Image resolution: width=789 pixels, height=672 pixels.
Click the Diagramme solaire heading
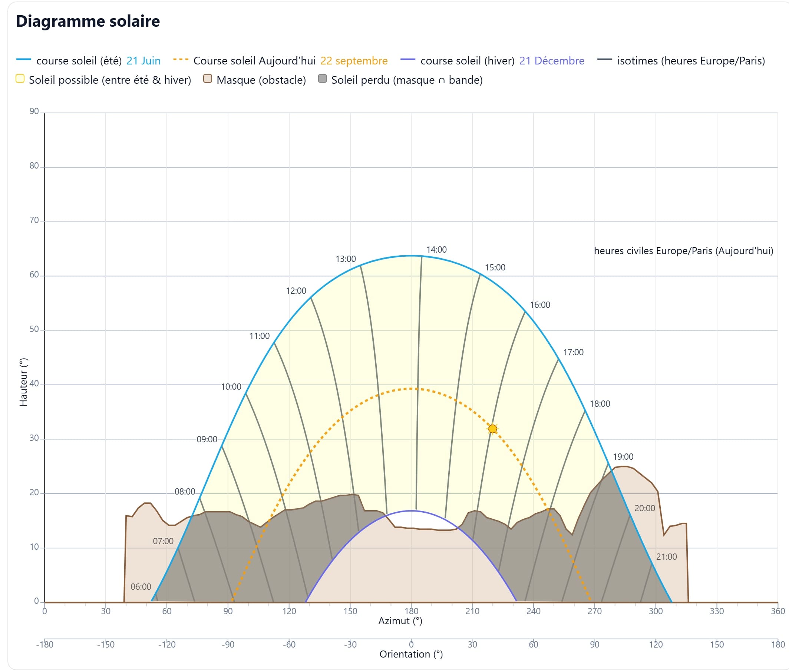(88, 21)
